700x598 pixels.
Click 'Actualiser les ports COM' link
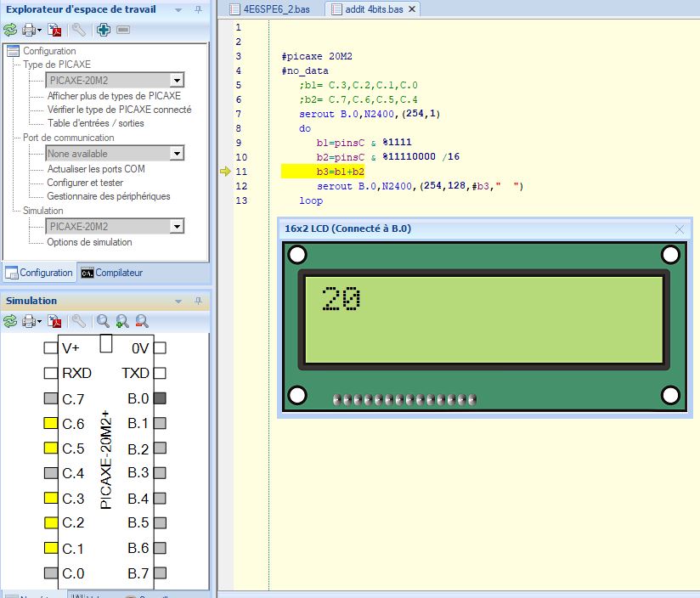[95, 169]
